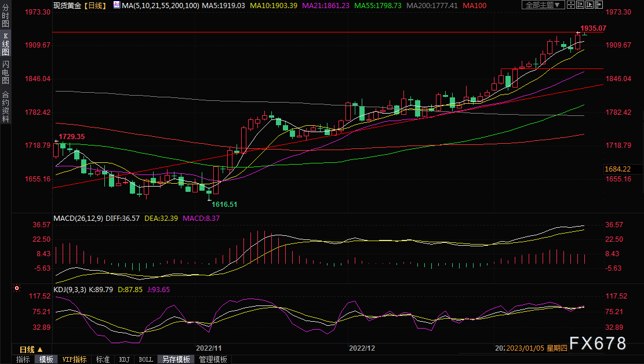Open the 合约资料 sidebar tab
Screen dimensions: 644x364
[x=5, y=106]
